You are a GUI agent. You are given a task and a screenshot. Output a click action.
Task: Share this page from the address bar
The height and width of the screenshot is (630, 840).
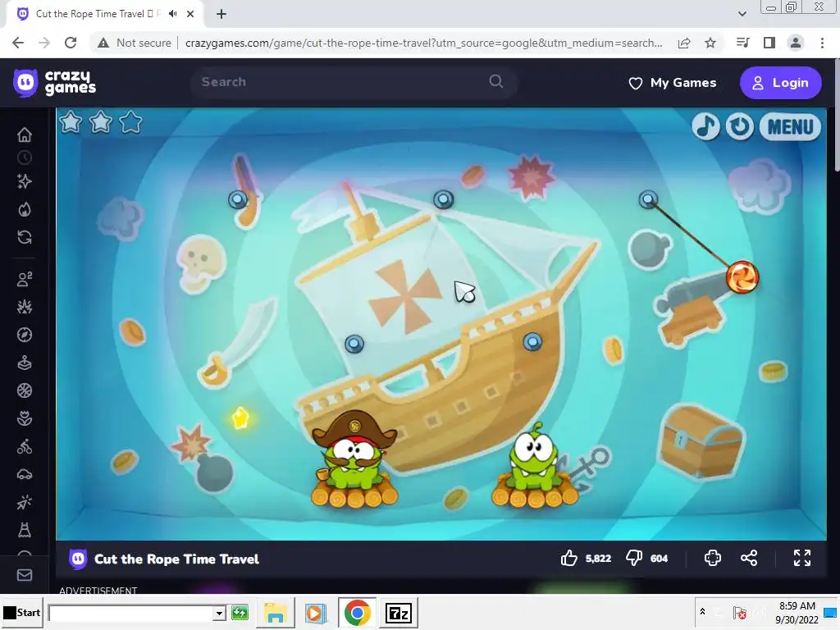[684, 43]
